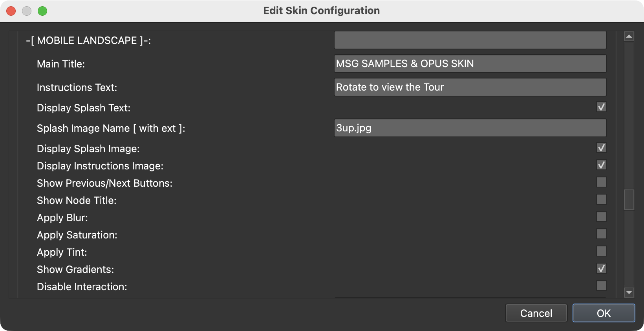The width and height of the screenshot is (644, 331).
Task: Click the Main Title input field
Action: [x=470, y=64]
